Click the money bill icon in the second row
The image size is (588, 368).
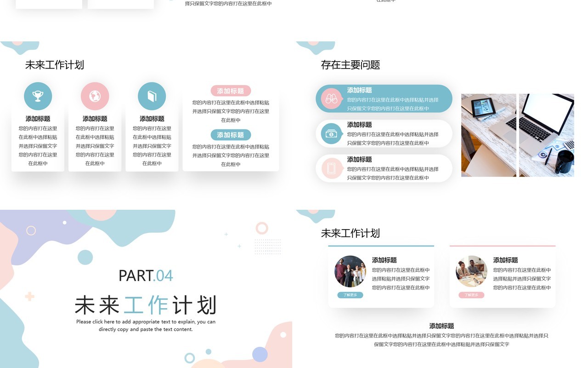331,134
